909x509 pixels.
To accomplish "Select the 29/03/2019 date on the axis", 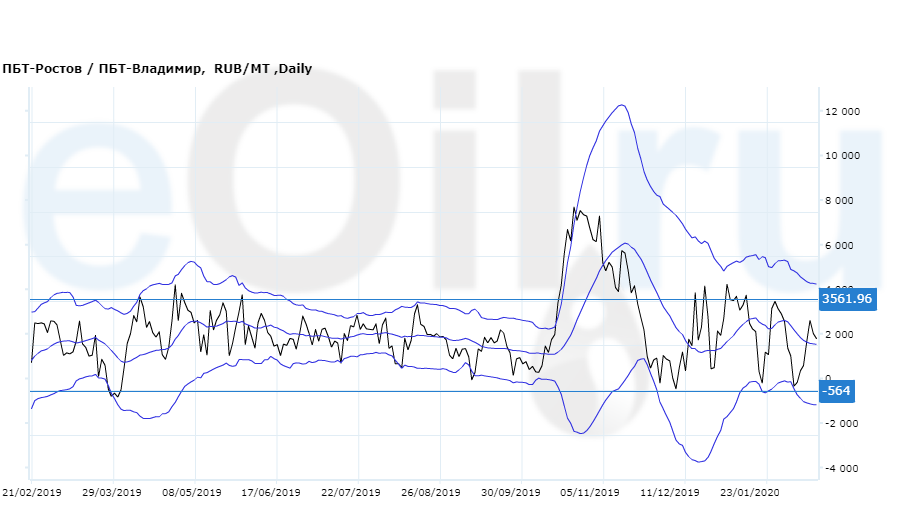I will 113,493.
